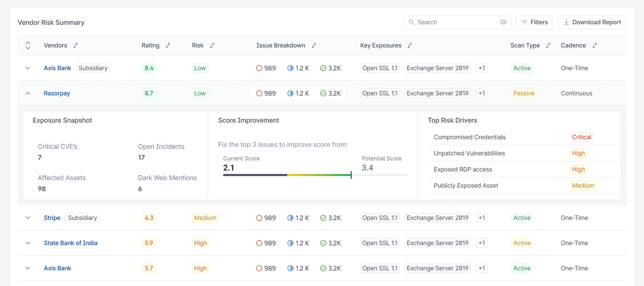Click blue in-progress icon in Stripe row
Screen dimensions: 644x286
pos(290,218)
